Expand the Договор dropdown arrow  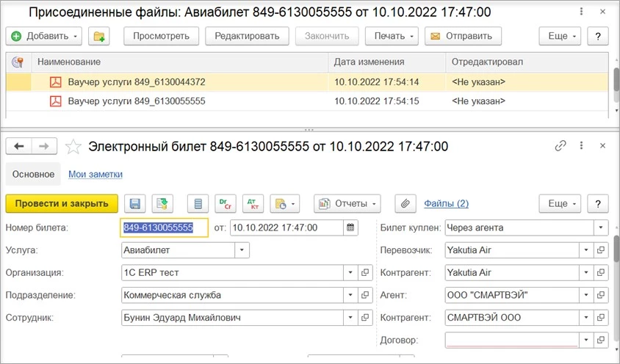pos(586,340)
